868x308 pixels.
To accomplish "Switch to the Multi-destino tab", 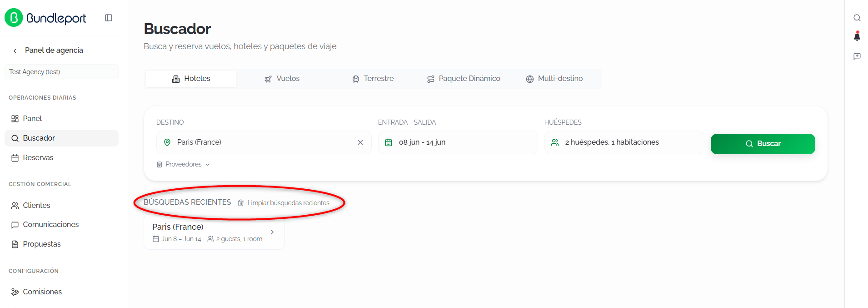I will pyautogui.click(x=554, y=79).
